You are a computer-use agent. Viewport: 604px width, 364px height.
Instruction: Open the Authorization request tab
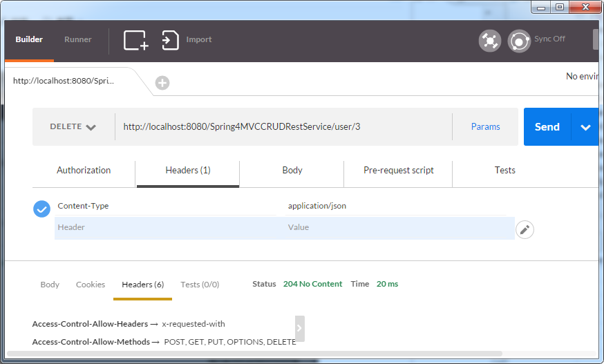click(x=84, y=170)
